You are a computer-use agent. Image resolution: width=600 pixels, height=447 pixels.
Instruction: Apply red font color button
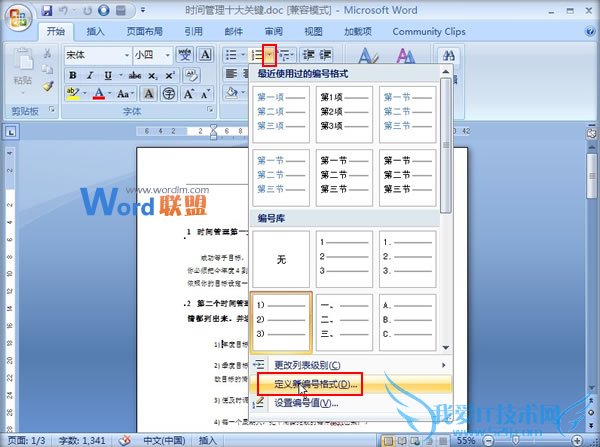[x=99, y=93]
